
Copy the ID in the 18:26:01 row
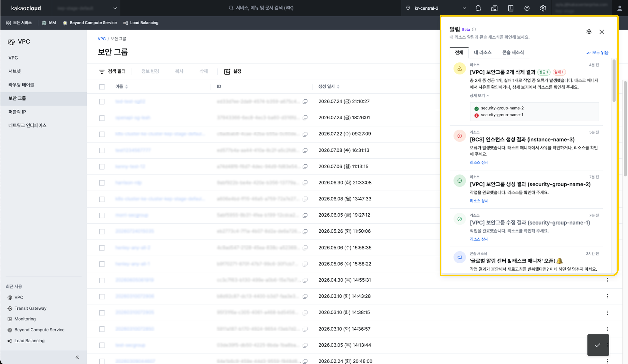click(305, 118)
